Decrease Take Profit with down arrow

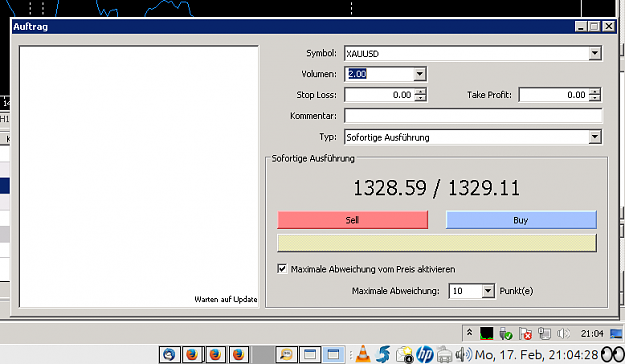[x=594, y=98]
